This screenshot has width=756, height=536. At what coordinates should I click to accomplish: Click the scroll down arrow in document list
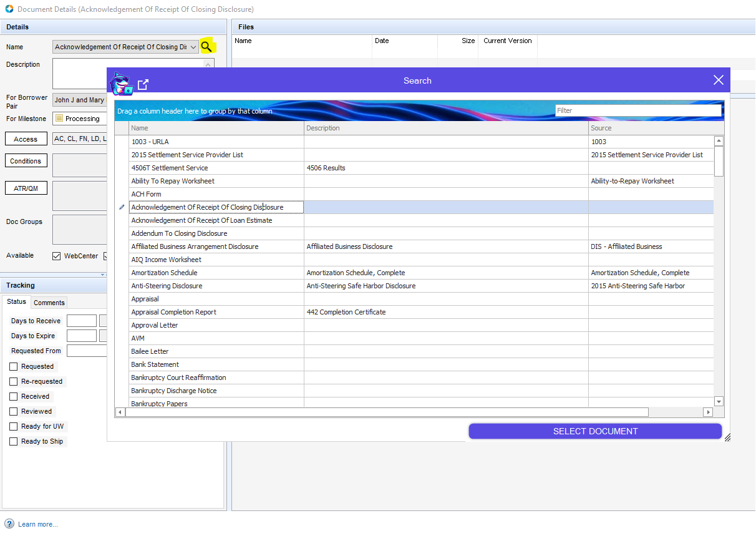(x=719, y=401)
